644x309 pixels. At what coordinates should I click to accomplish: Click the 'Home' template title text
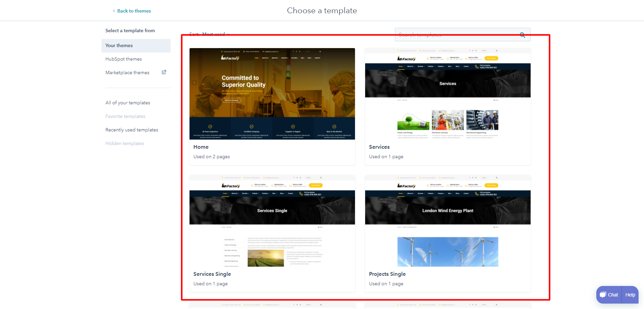tap(201, 147)
